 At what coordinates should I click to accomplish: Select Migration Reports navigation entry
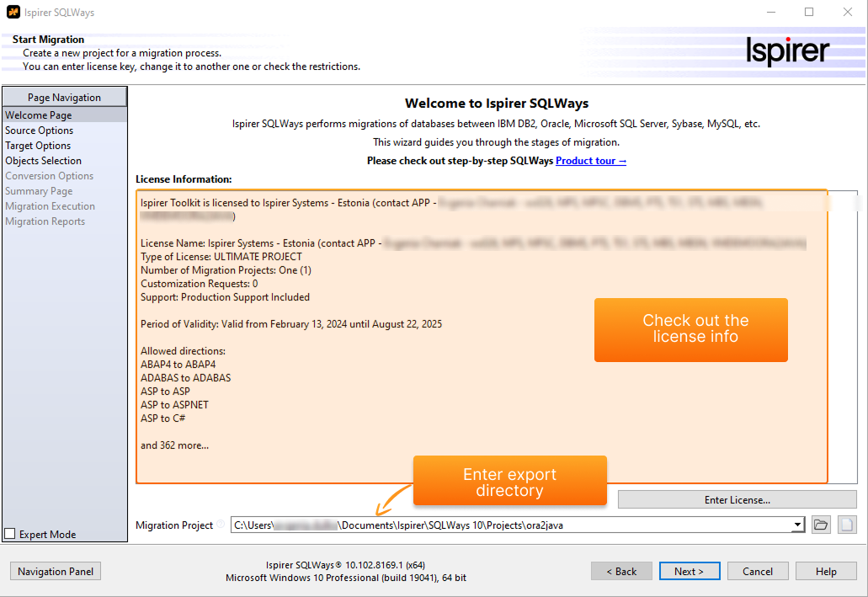pos(45,221)
